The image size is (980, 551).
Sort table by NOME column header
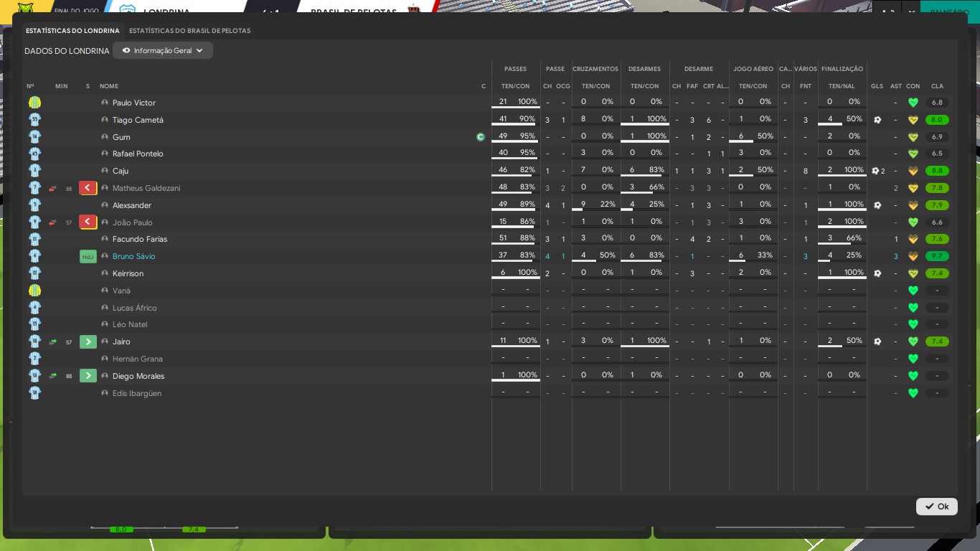point(109,86)
